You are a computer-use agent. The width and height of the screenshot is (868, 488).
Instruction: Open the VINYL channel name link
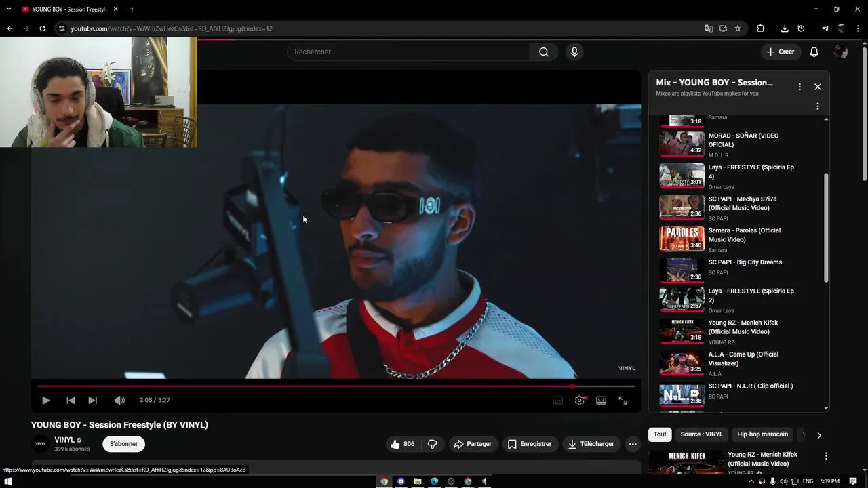[x=64, y=440]
